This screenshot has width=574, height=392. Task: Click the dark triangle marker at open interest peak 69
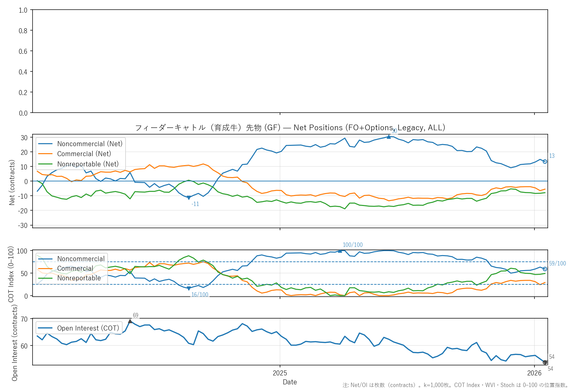click(x=130, y=321)
